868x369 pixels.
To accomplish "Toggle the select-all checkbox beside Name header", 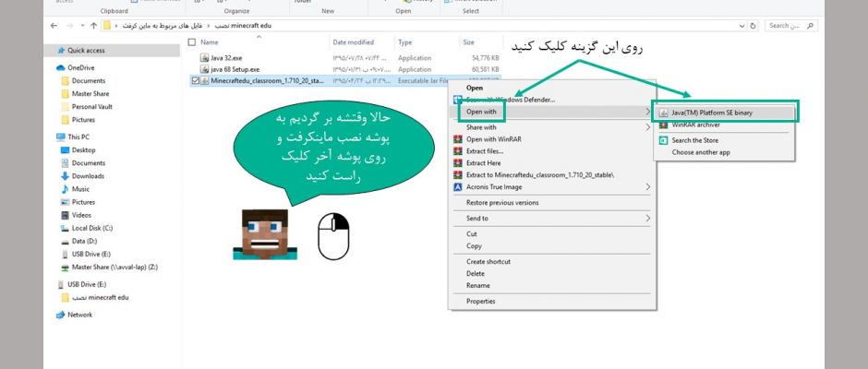I will [191, 42].
